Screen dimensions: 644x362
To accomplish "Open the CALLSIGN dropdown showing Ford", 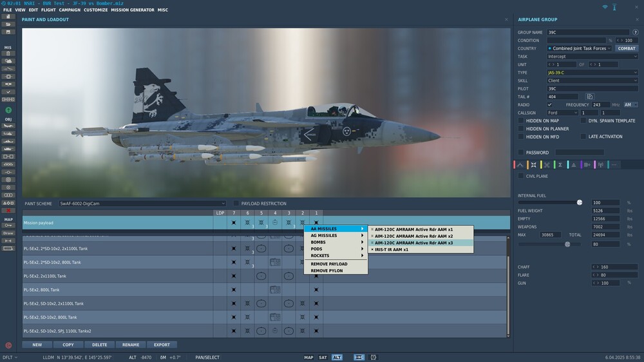I will click(562, 113).
